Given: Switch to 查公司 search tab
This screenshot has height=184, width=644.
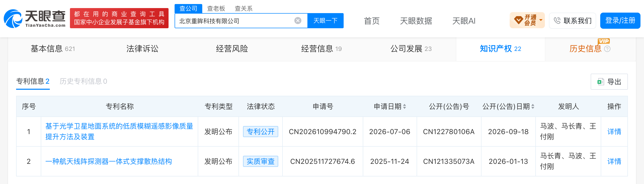Looking at the screenshot, I should pyautogui.click(x=188, y=9).
